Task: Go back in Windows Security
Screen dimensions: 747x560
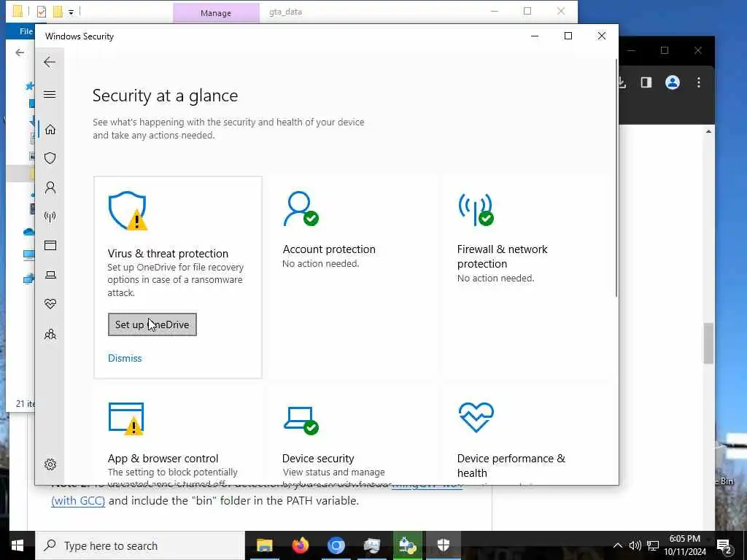Action: coord(50,62)
